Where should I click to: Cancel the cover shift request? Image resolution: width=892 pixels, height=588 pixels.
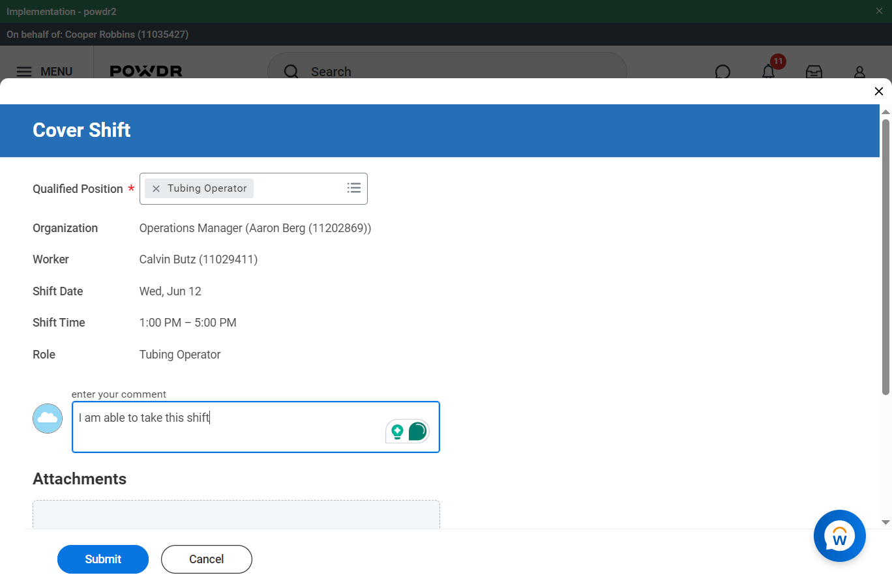point(207,559)
